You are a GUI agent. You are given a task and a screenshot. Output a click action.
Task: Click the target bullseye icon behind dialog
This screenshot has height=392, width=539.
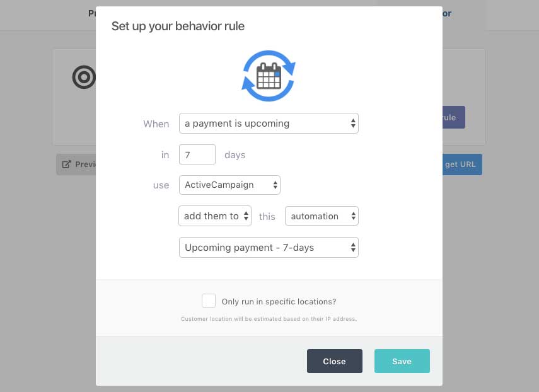[x=84, y=77]
